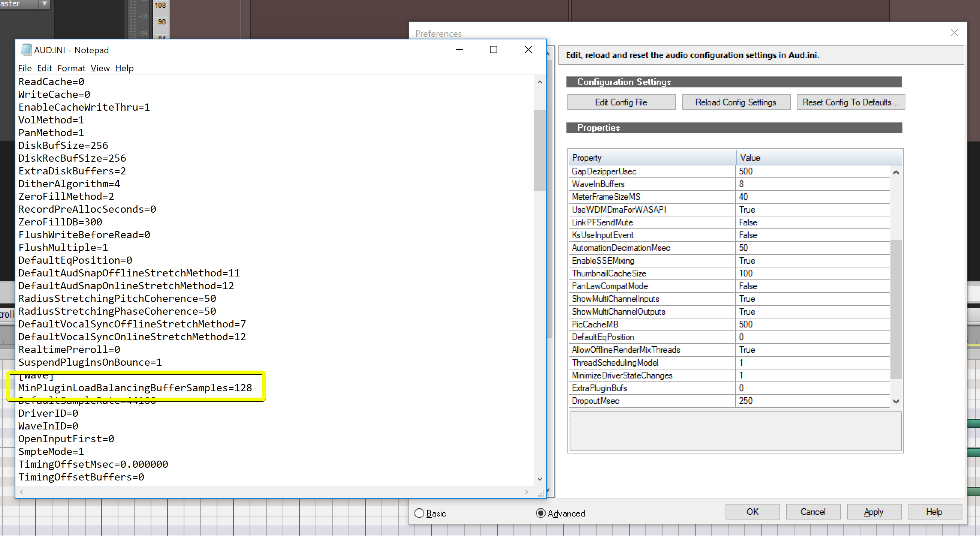The height and width of the screenshot is (536, 980).
Task: Close the Preferences dialog with the X
Action: pyautogui.click(x=954, y=33)
